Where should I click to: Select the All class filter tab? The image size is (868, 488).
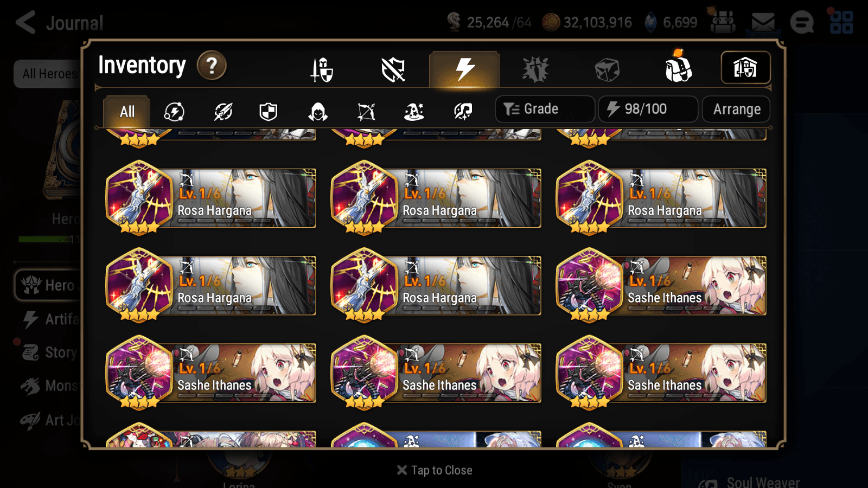tap(127, 112)
